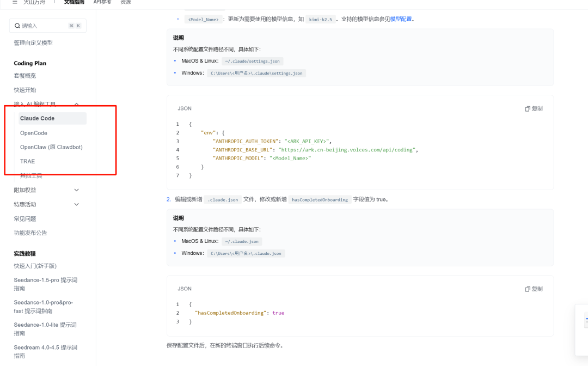Viewport: 588px width, 366px height.
Task: Open the 常见问题 page
Action: [25, 218]
